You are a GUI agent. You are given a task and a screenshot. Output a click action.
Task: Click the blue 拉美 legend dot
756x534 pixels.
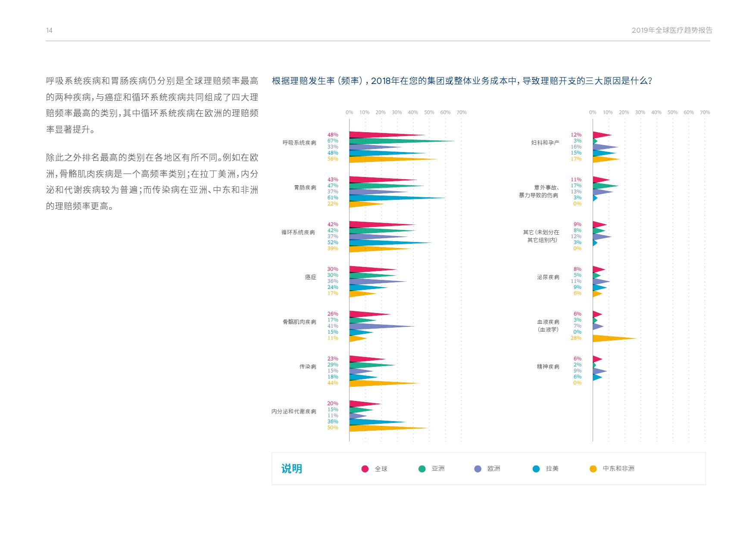(536, 469)
